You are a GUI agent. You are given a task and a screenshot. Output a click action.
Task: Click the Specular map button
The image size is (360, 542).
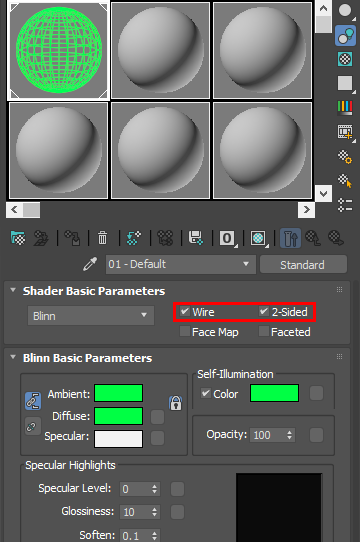pyautogui.click(x=157, y=438)
